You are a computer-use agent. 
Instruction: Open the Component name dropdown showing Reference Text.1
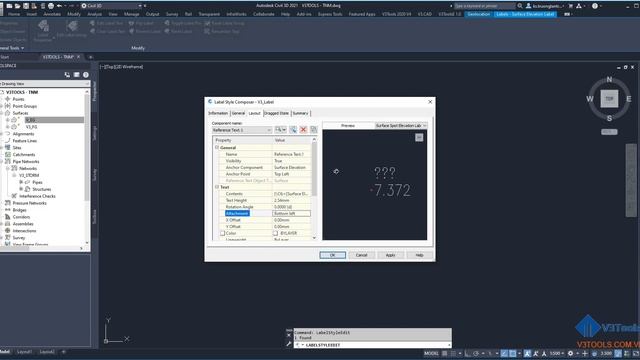(x=242, y=130)
